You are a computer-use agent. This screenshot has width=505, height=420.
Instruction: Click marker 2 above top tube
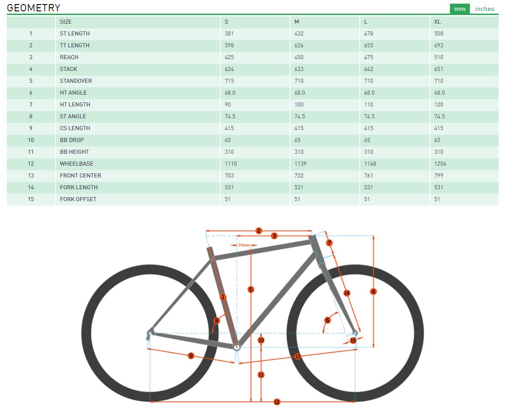click(x=259, y=231)
